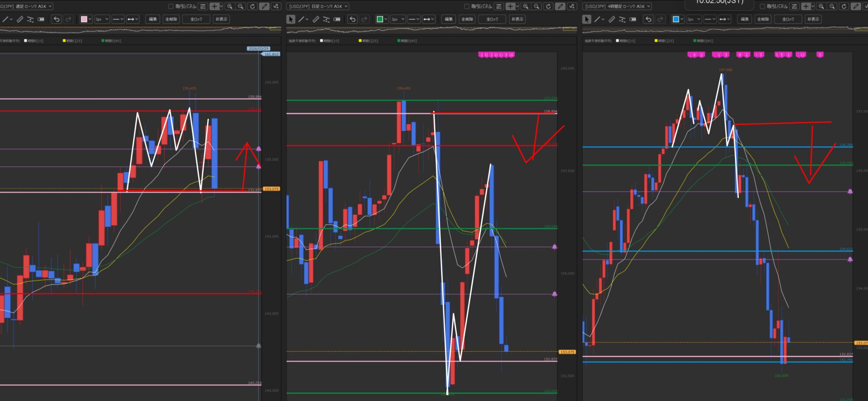Image resolution: width=868 pixels, height=401 pixels.
Task: Click 全削除 button on daily chart
Action: [467, 19]
